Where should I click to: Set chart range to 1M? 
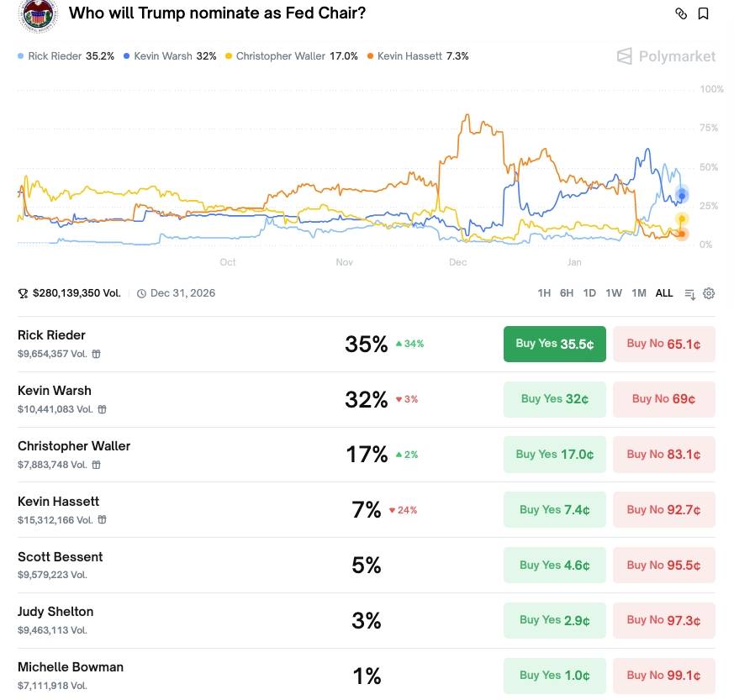coord(639,293)
